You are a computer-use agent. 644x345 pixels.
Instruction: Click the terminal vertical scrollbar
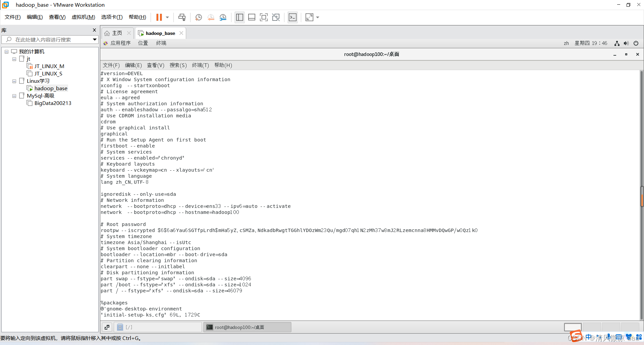[x=642, y=195]
